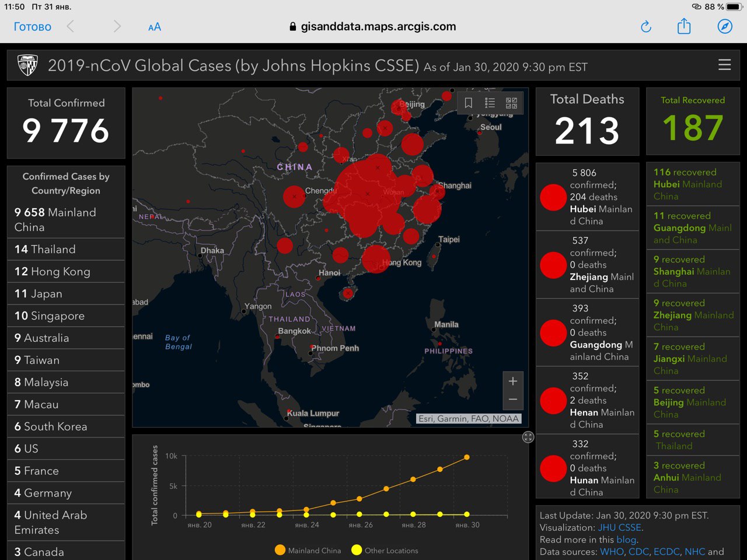747x560 pixels.
Task: Zoom out the map with minus button
Action: pyautogui.click(x=513, y=400)
